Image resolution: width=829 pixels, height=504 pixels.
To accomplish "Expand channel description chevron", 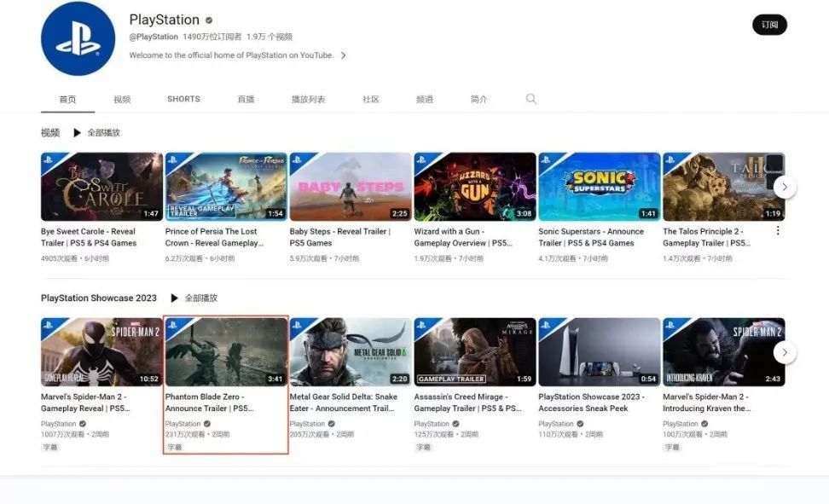I will click(343, 55).
